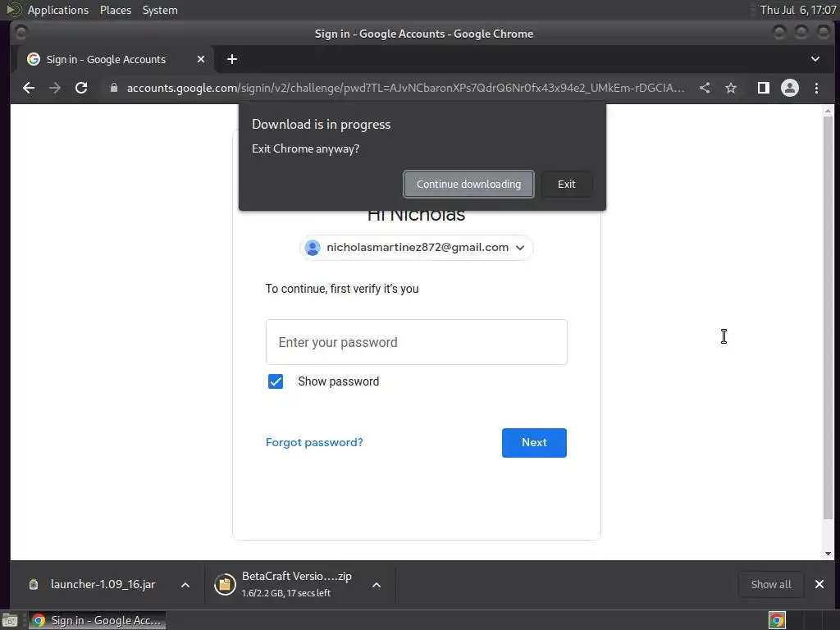This screenshot has width=840, height=630.
Task: Click the blue Next button
Action: click(534, 442)
